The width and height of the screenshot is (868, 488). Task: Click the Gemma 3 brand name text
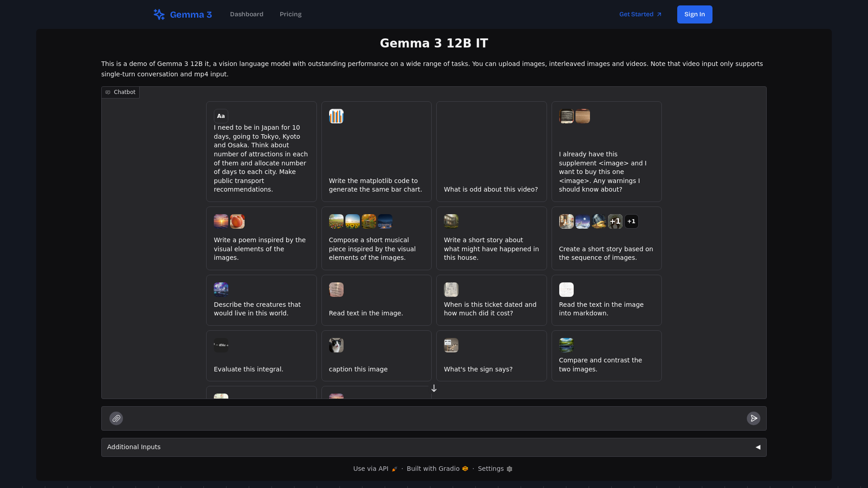[x=191, y=15]
